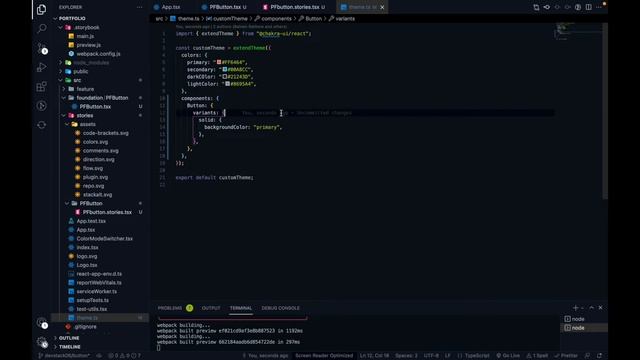Click the split editor icon

pos(589,7)
